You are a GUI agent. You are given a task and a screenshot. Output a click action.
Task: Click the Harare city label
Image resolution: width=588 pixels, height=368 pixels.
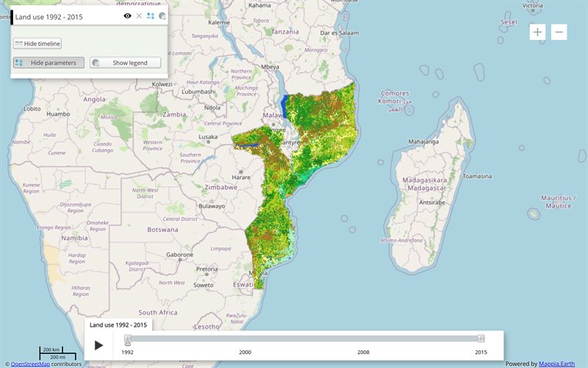241,177
